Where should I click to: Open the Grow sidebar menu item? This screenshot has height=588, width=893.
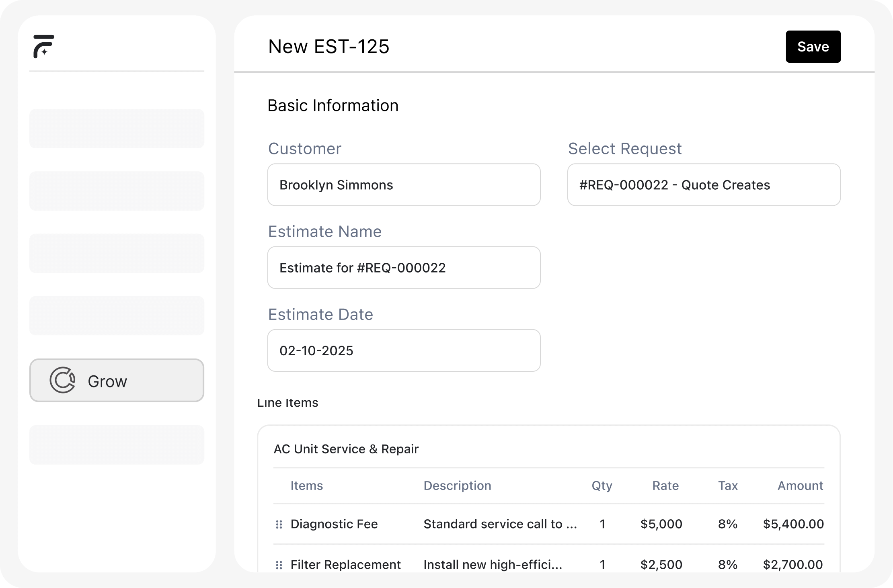click(117, 380)
